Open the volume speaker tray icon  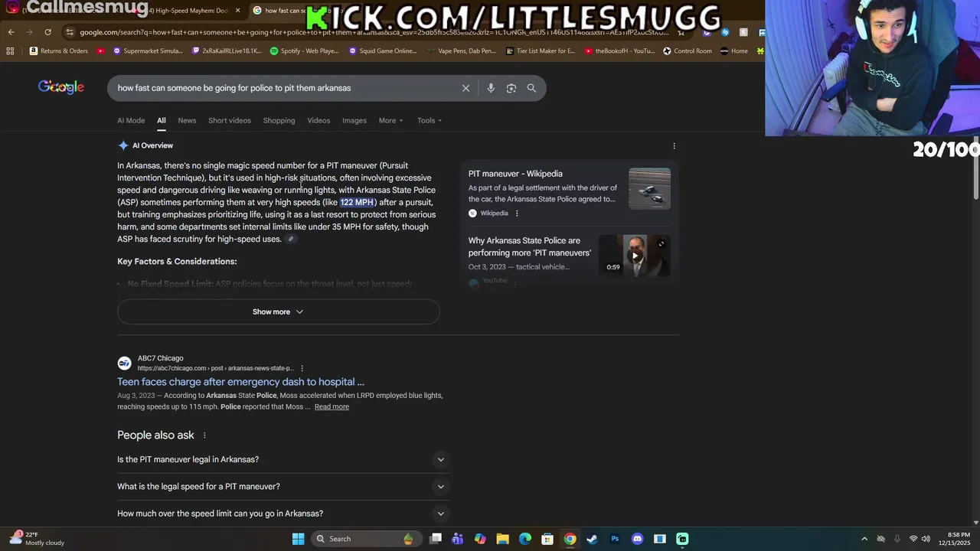coord(926,539)
